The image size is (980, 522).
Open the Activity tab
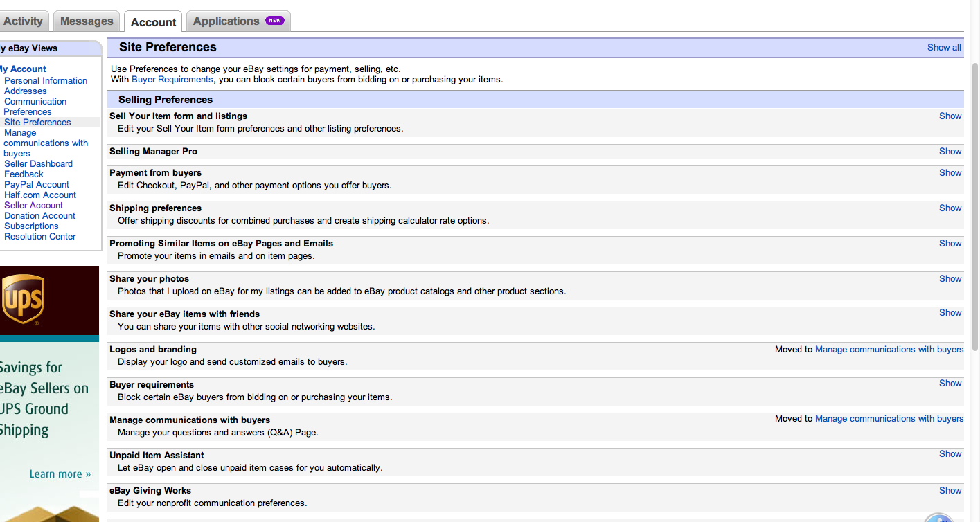[24, 21]
